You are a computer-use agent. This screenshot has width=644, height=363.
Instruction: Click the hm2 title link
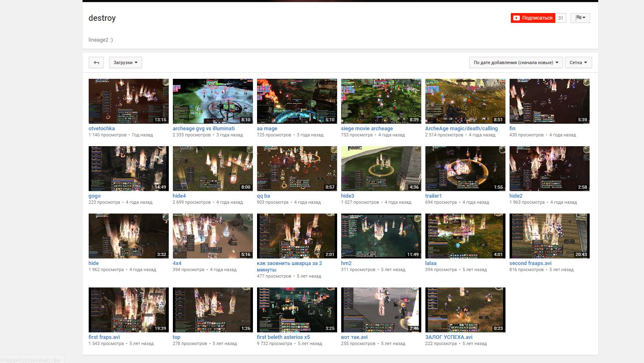coord(347,263)
